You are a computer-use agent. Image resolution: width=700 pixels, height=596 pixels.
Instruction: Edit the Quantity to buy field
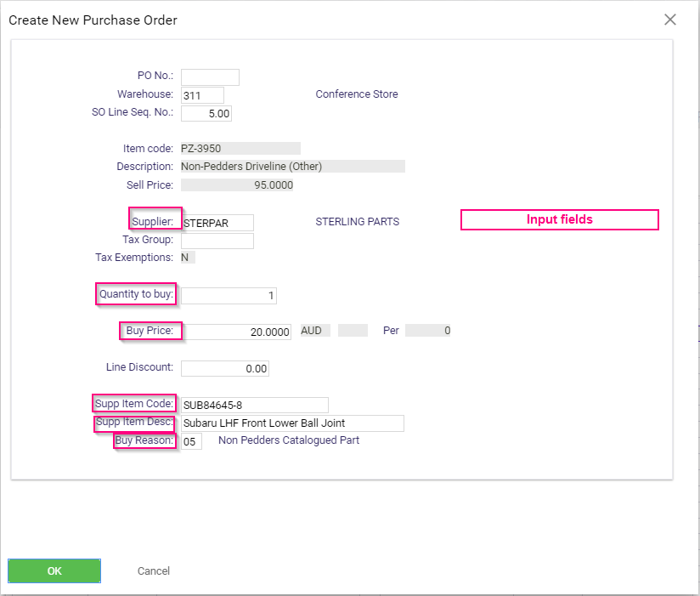(x=229, y=295)
